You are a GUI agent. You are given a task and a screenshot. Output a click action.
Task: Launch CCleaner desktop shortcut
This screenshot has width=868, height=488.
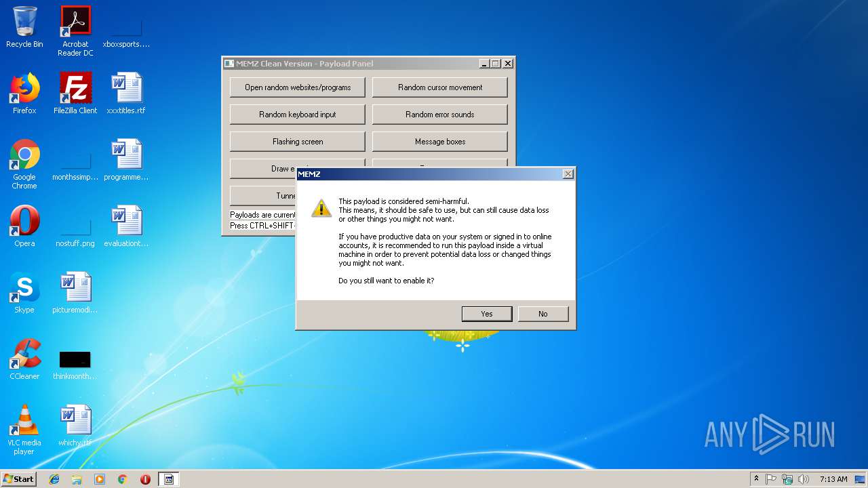click(x=24, y=359)
